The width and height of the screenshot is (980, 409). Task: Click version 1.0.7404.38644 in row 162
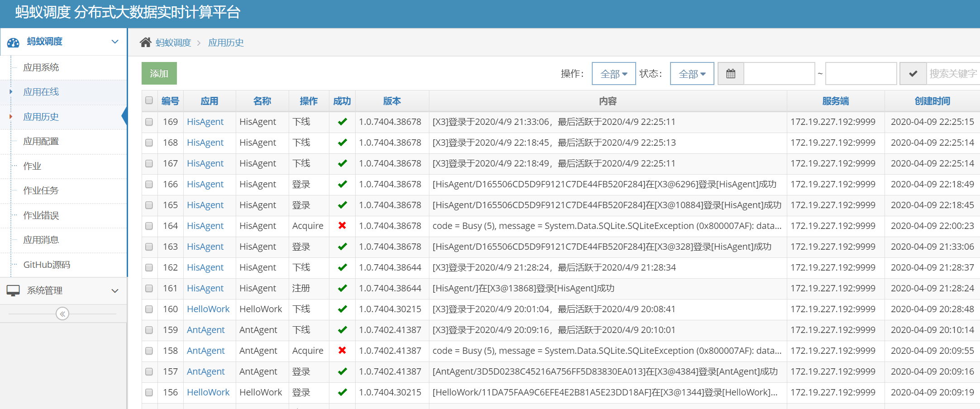390,267
